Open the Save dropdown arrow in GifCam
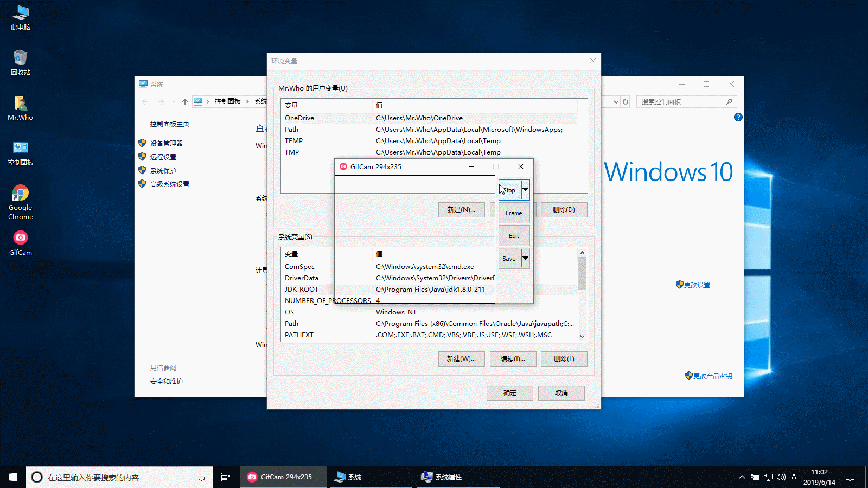 pyautogui.click(x=525, y=259)
